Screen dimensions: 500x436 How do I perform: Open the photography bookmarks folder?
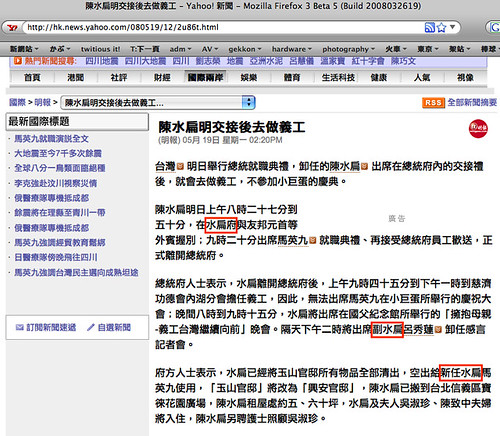pos(348,49)
